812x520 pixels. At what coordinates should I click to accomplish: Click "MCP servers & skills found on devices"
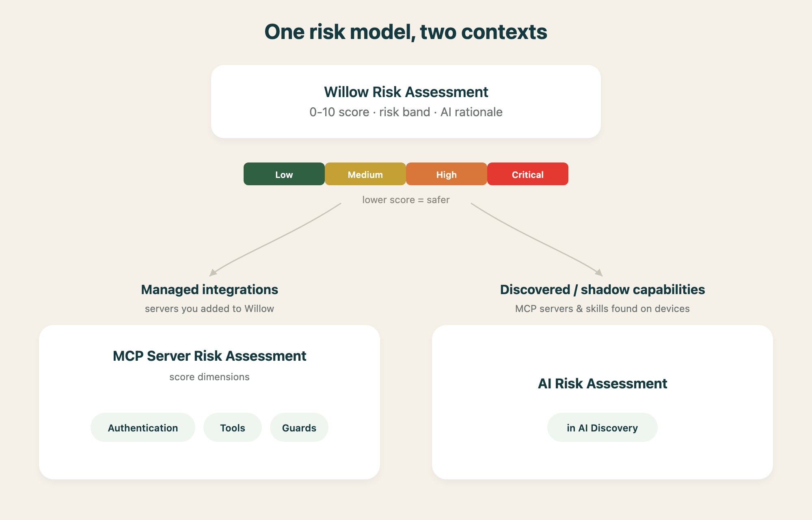click(x=603, y=309)
